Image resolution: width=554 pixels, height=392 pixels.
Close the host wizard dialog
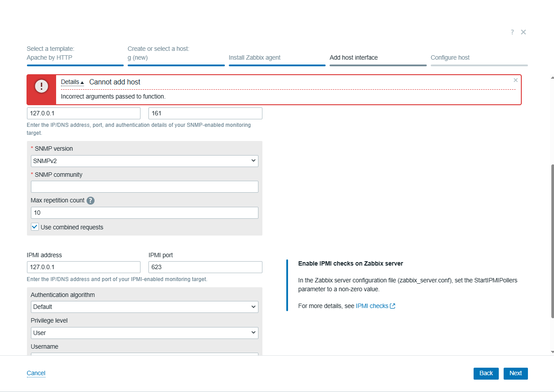coord(524,32)
